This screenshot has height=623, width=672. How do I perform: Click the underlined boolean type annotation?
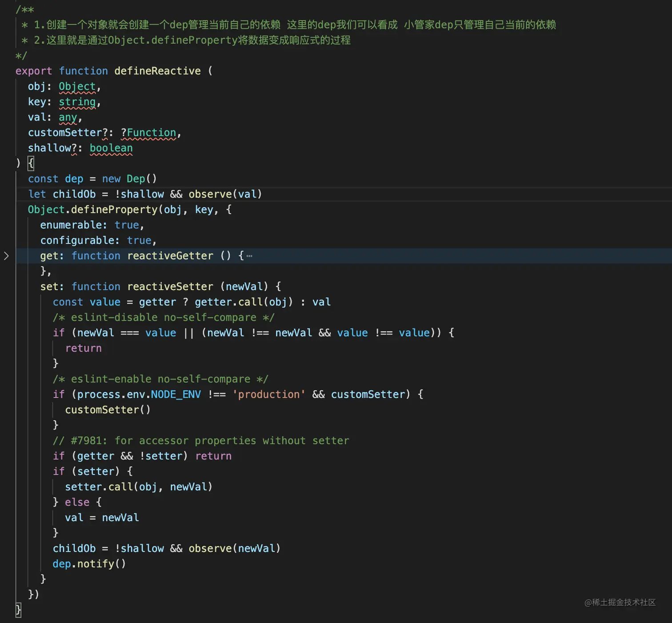111,148
